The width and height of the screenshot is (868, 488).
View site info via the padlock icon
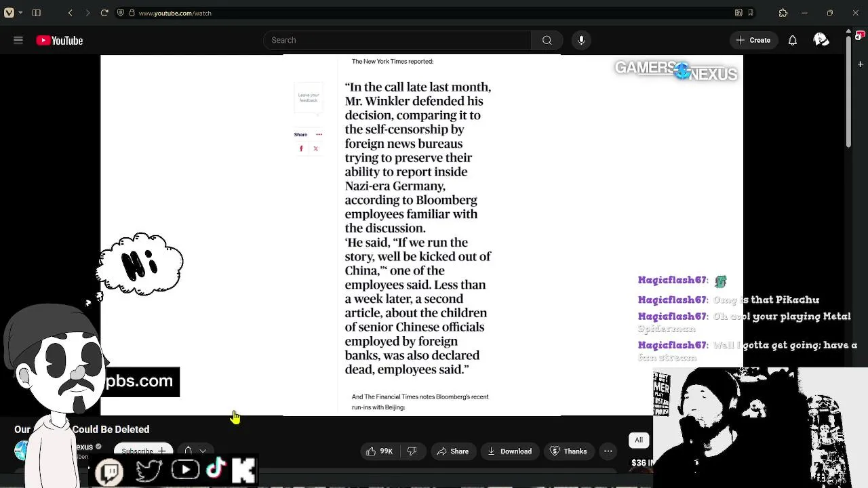pyautogui.click(x=131, y=13)
